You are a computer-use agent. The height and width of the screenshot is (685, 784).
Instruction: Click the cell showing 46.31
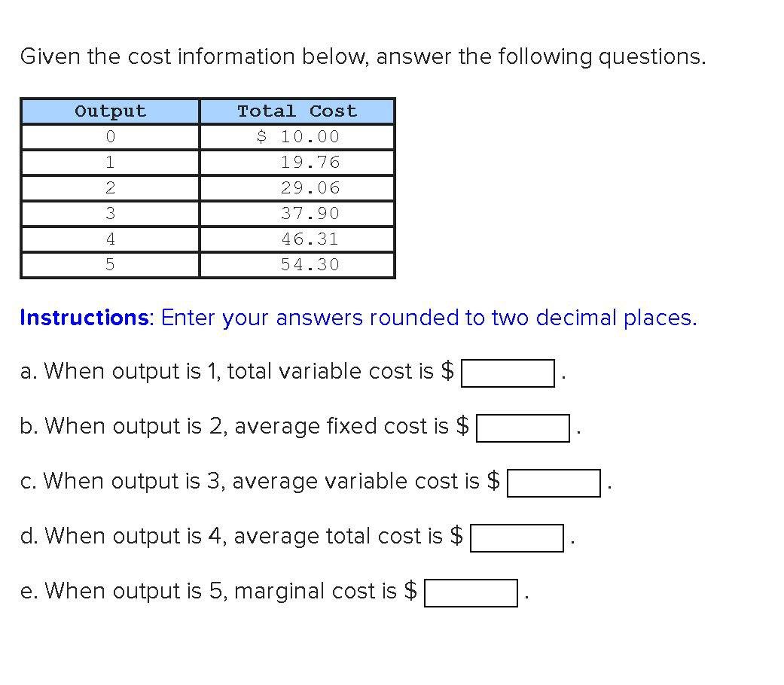297,239
